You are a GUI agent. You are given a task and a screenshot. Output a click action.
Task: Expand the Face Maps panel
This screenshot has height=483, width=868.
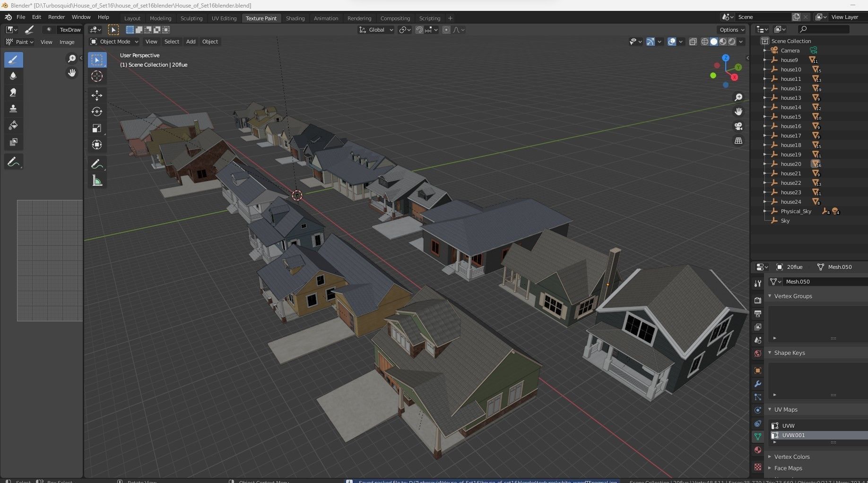pos(770,468)
